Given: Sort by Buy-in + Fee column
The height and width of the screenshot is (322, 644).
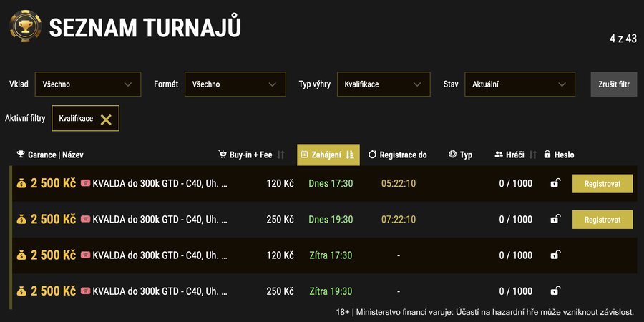Looking at the screenshot, I should 251,155.
